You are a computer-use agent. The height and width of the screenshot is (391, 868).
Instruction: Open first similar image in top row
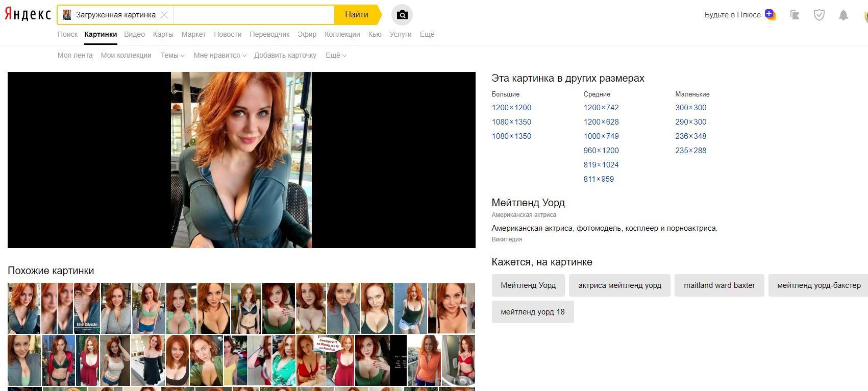point(24,308)
